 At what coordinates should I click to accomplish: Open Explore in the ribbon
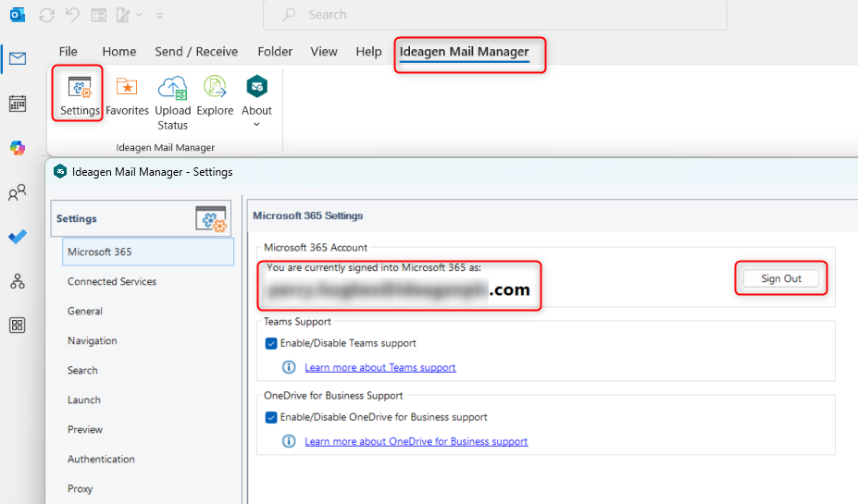click(x=215, y=95)
